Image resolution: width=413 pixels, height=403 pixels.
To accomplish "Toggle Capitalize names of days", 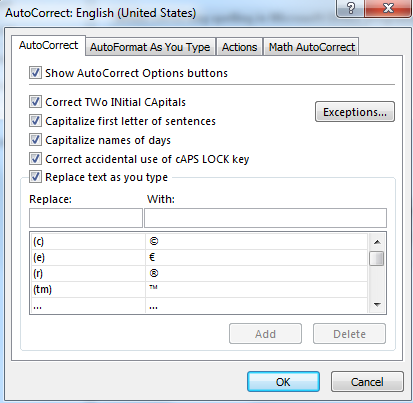I will (x=35, y=140).
